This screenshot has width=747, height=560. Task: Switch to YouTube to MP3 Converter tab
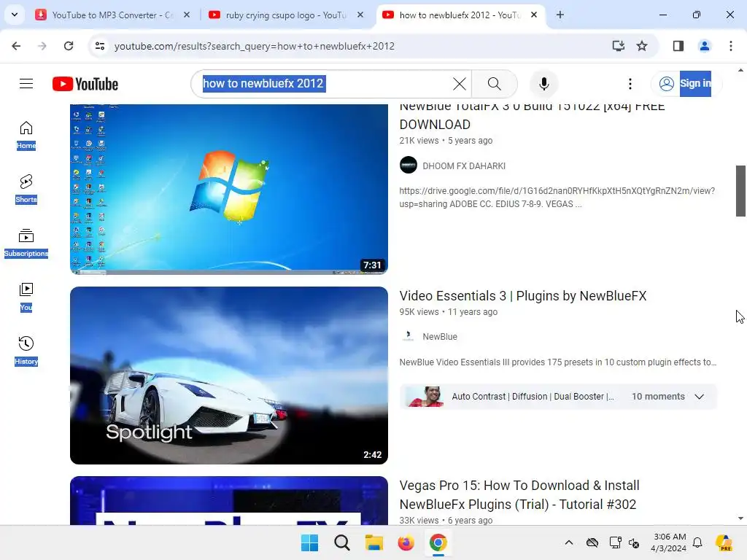[112, 15]
